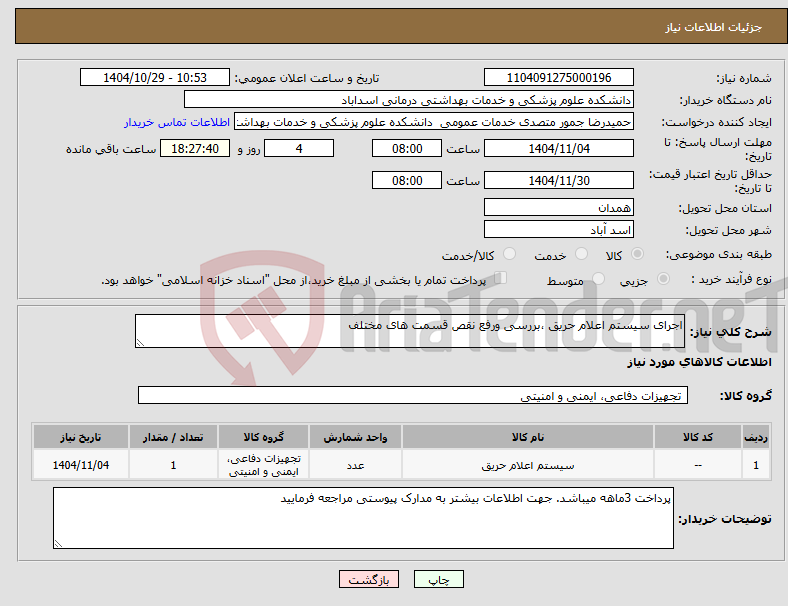
Task: Click the 1404/11/04 response deadline date field
Action: [x=558, y=149]
